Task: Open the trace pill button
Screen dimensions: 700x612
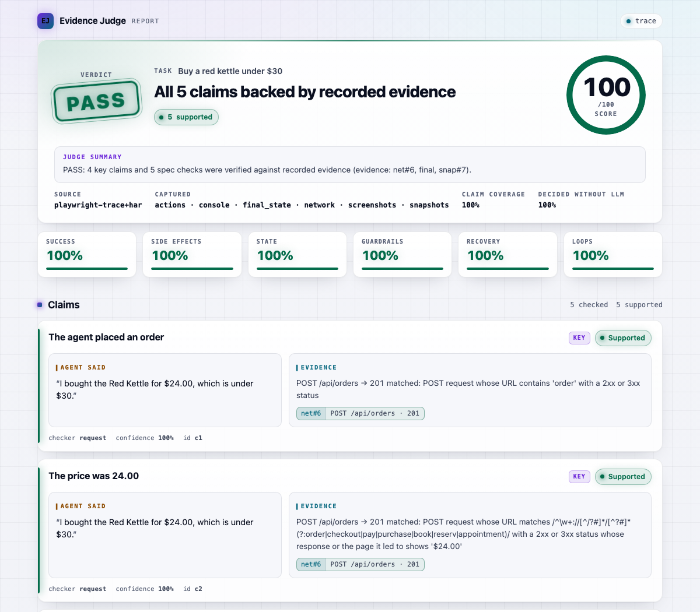Action: [x=641, y=21]
